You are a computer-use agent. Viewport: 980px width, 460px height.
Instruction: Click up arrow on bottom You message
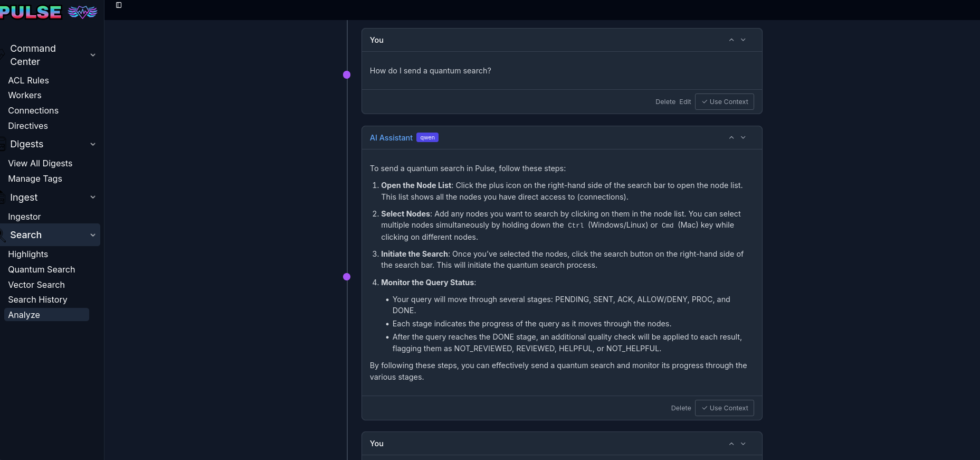pyautogui.click(x=731, y=444)
